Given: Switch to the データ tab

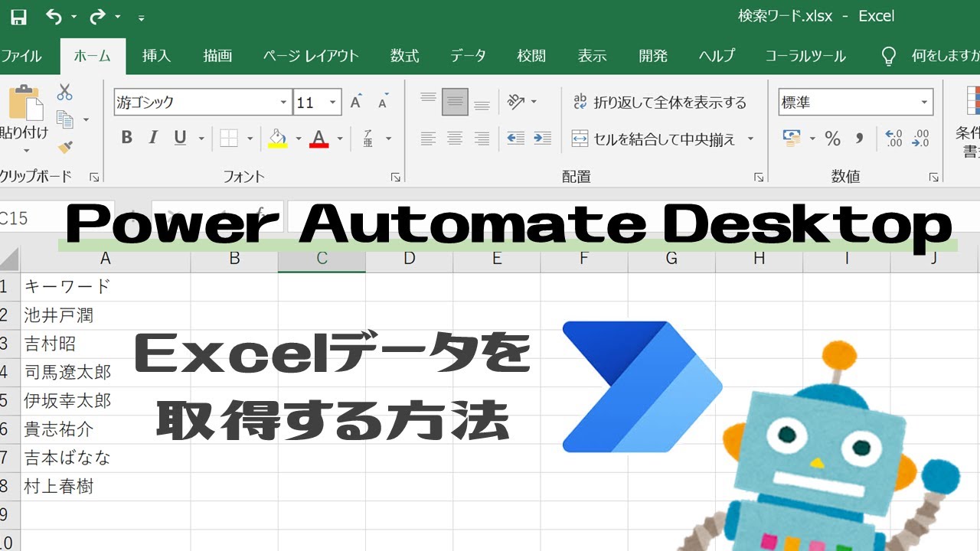Looking at the screenshot, I should click(468, 56).
